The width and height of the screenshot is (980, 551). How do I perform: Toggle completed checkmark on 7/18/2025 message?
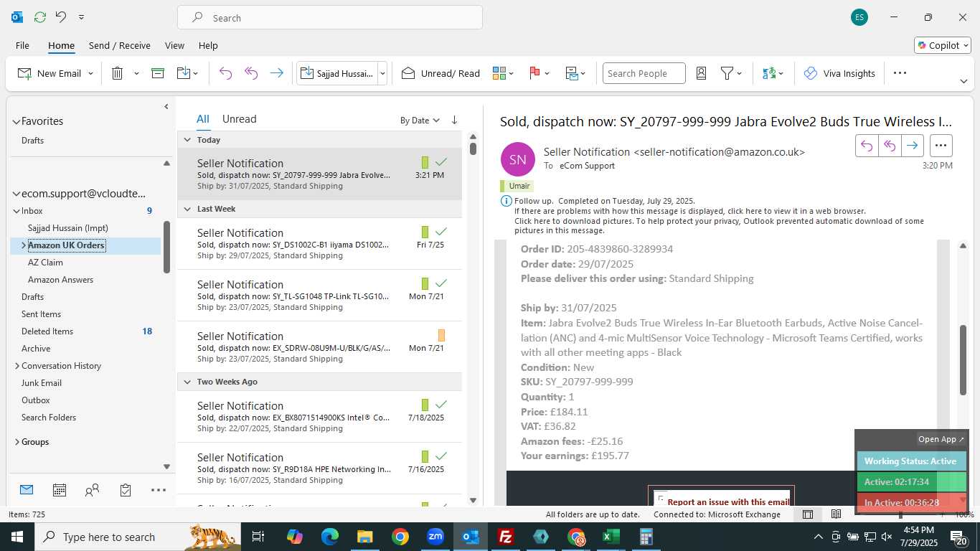[x=441, y=405]
